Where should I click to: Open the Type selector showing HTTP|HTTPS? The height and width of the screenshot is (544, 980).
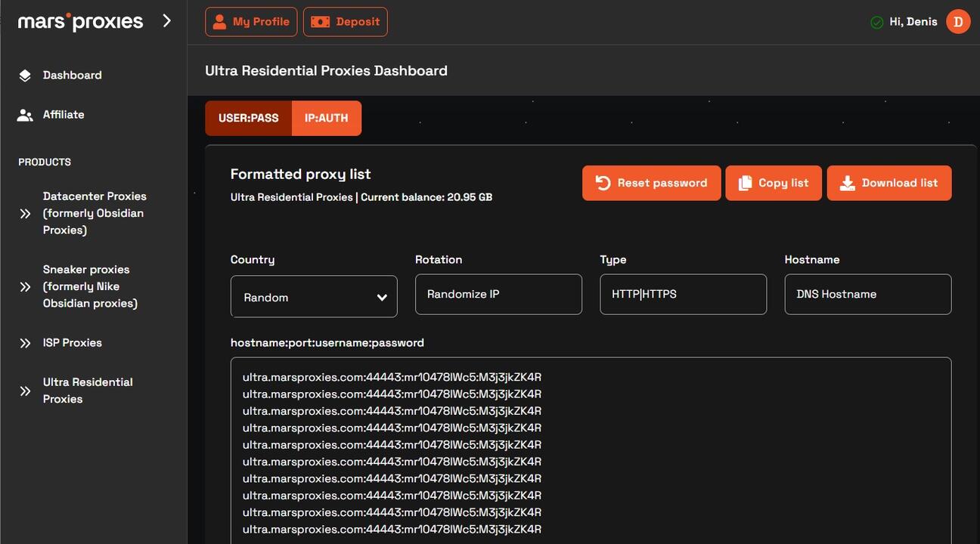pyautogui.click(x=683, y=295)
